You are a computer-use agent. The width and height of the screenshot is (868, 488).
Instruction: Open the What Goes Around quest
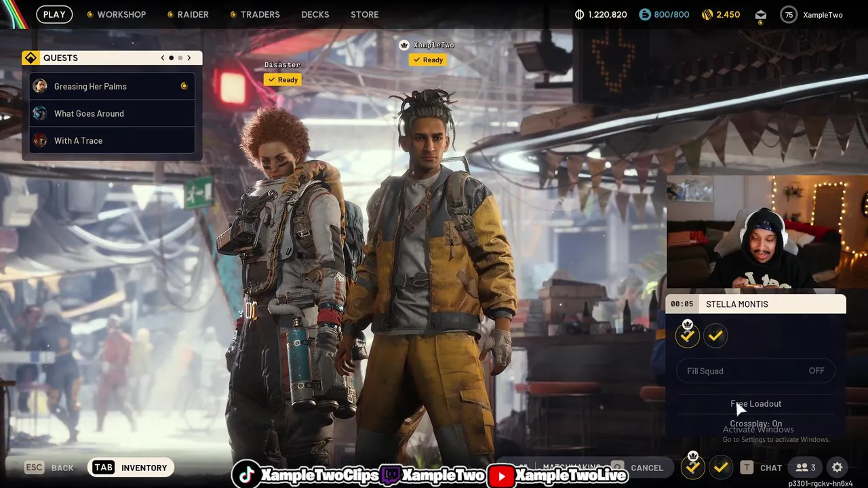pos(112,113)
